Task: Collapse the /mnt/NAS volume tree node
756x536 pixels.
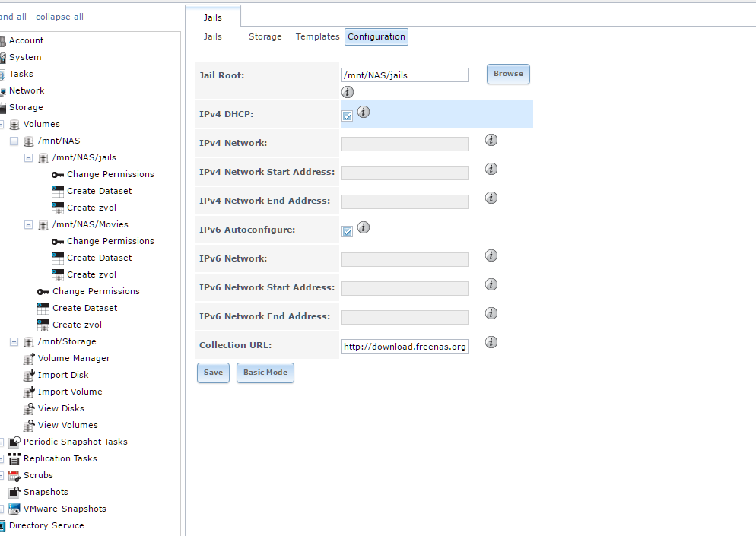Action: (x=14, y=141)
